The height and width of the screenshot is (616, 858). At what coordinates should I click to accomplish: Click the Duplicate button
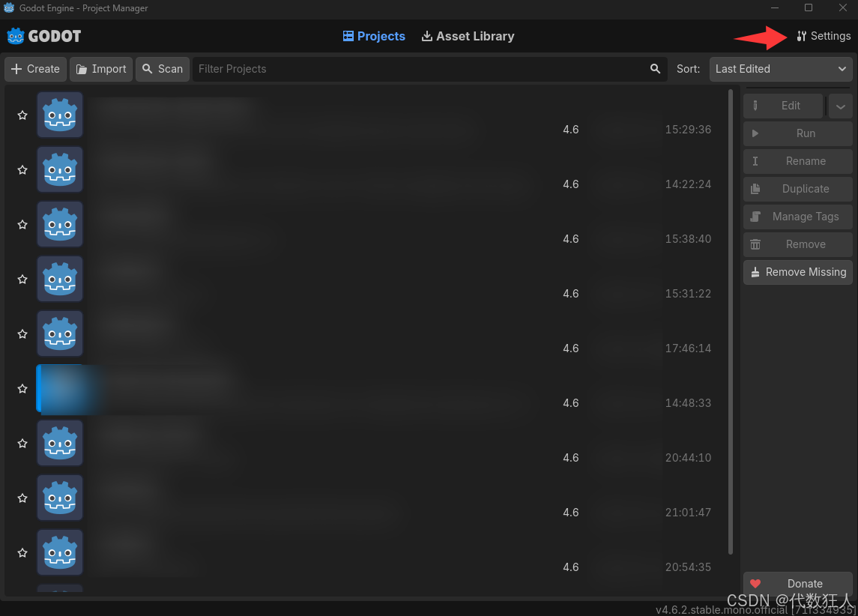[x=798, y=189]
